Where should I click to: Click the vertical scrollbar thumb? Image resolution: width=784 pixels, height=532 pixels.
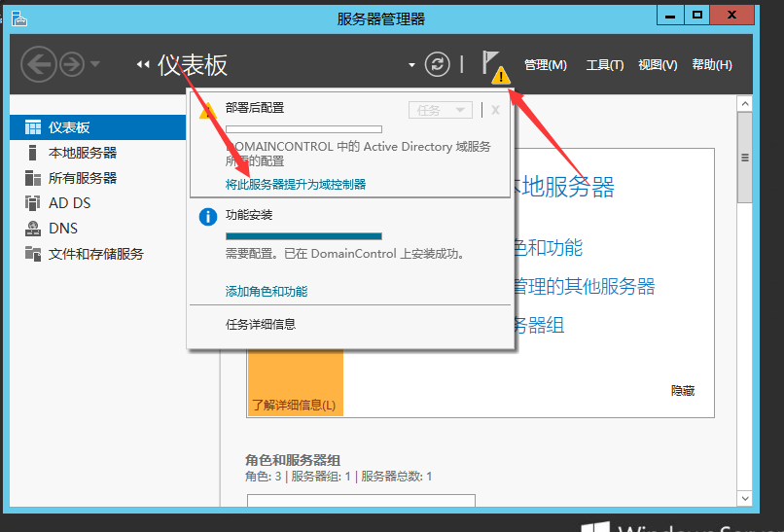[745, 158]
